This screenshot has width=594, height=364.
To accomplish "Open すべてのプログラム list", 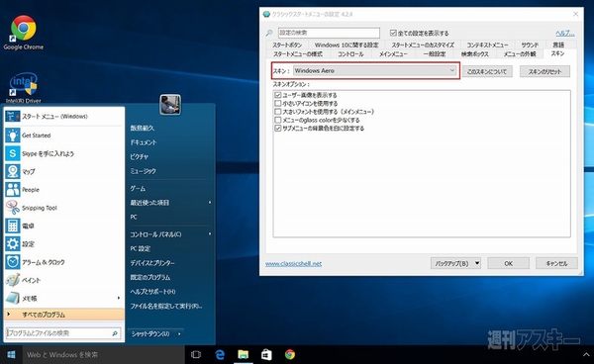I will point(64,315).
